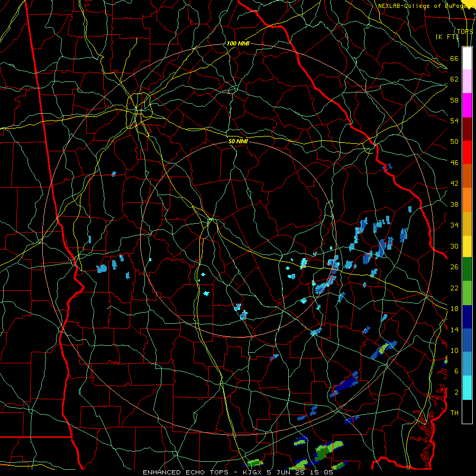Pick the cyan legend swatch
The image size is (476, 476).
[x=467, y=388]
